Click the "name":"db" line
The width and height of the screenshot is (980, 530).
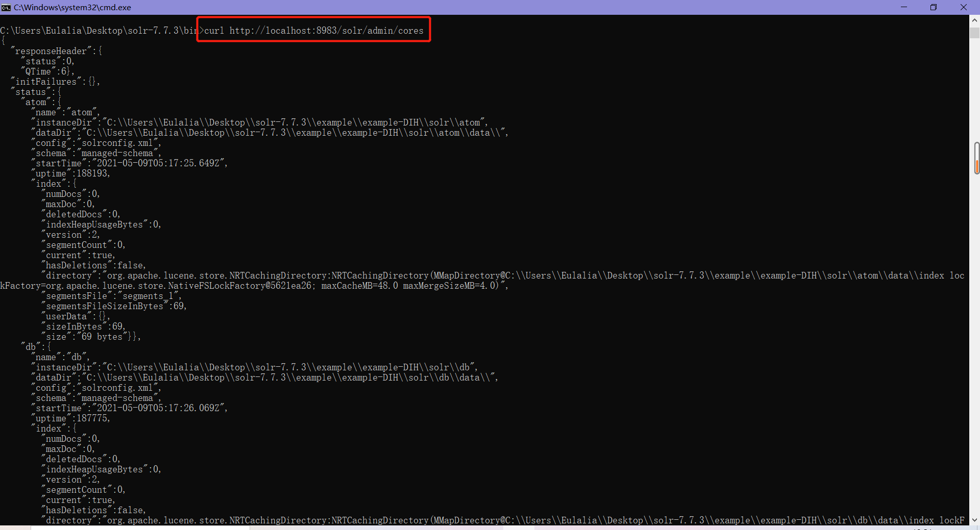coord(60,357)
